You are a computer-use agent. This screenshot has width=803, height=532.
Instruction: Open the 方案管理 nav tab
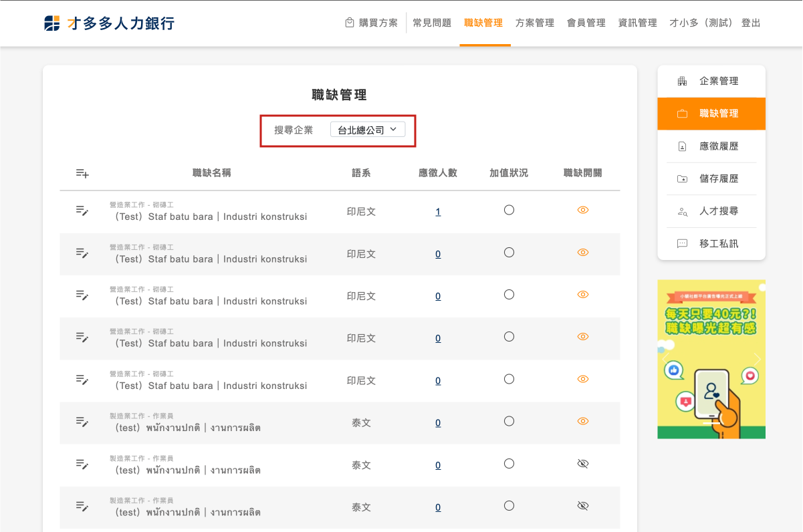(x=534, y=23)
